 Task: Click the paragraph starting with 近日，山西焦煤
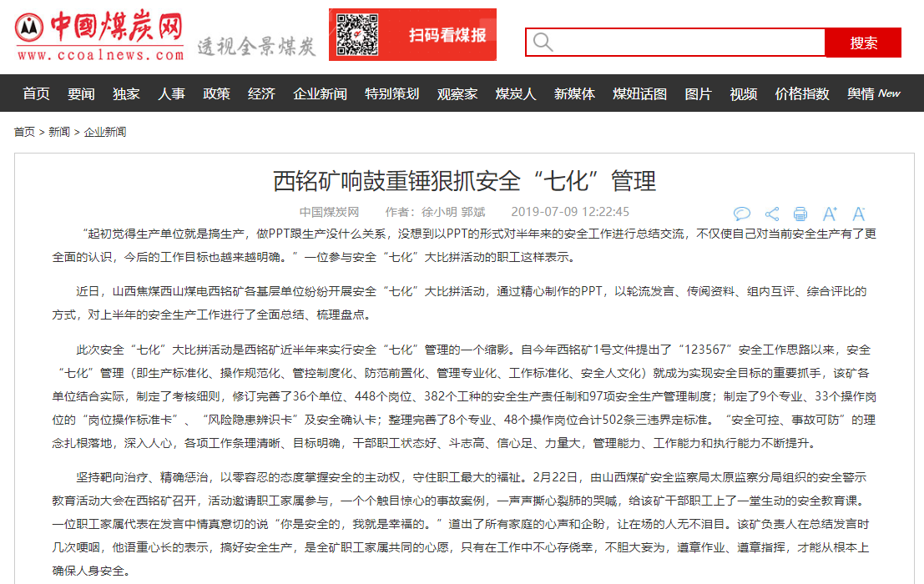click(x=460, y=303)
